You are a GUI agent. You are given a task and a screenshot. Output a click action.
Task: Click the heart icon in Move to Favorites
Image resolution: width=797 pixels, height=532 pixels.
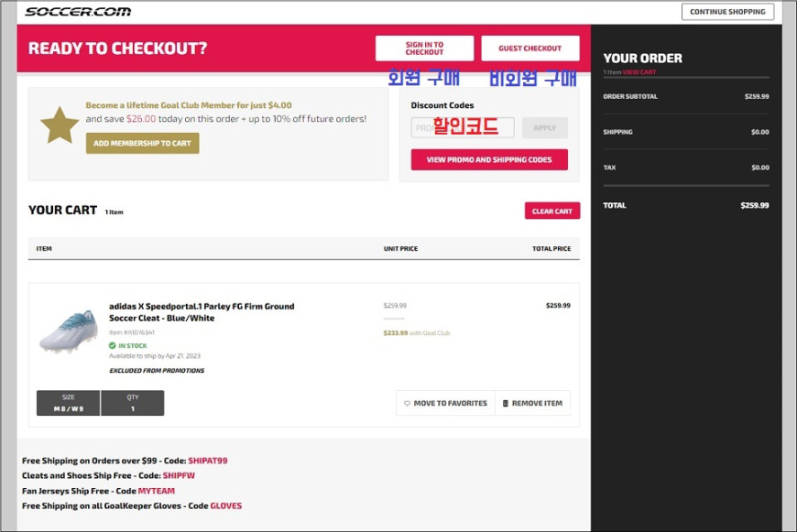tap(407, 403)
